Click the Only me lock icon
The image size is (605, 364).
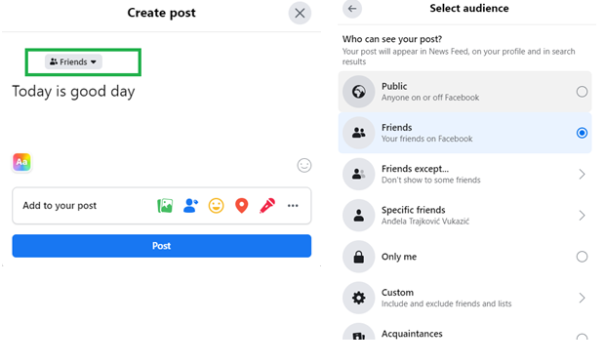pyautogui.click(x=359, y=257)
